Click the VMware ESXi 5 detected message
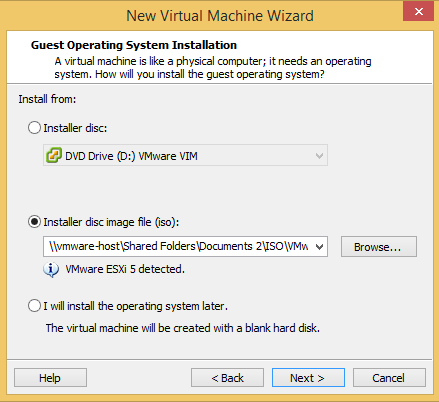This screenshot has width=439, height=402. [125, 269]
